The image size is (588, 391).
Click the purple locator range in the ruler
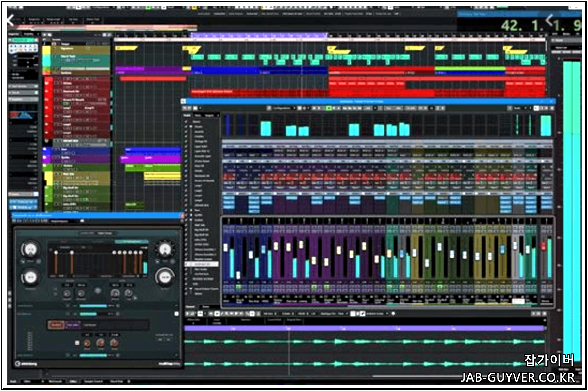tap(259, 34)
